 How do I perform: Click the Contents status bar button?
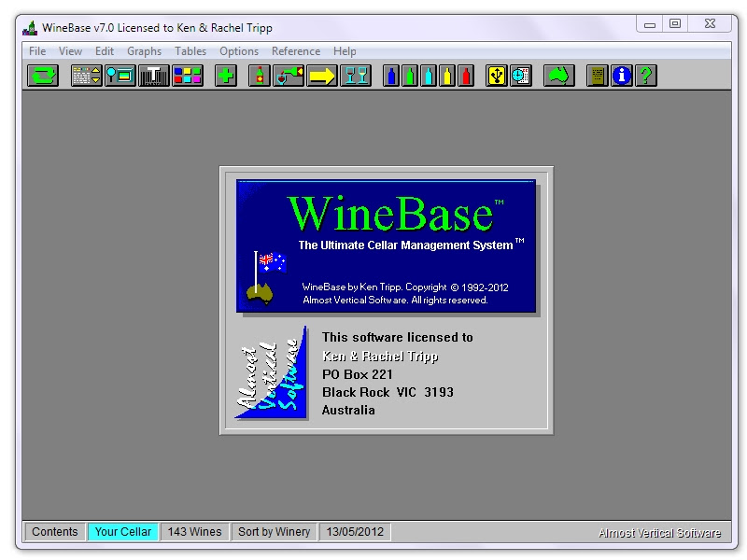click(x=55, y=532)
